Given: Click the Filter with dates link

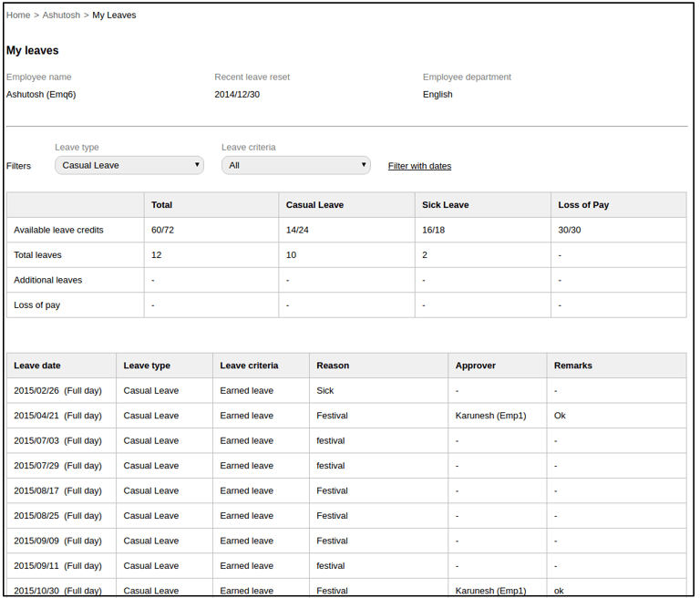Looking at the screenshot, I should click(419, 166).
